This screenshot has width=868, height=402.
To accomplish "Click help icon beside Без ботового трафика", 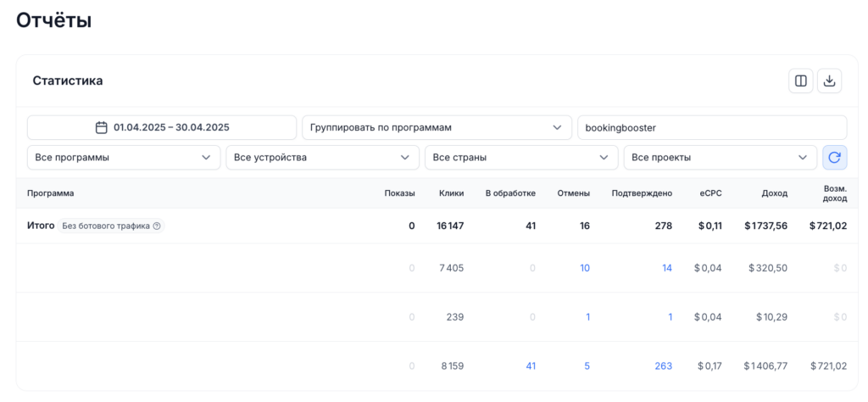I will [157, 226].
